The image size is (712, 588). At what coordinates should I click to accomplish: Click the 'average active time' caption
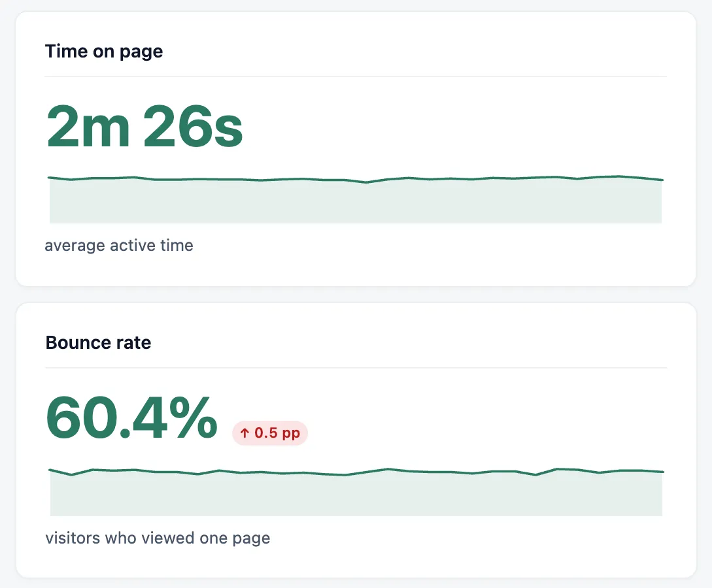point(119,246)
